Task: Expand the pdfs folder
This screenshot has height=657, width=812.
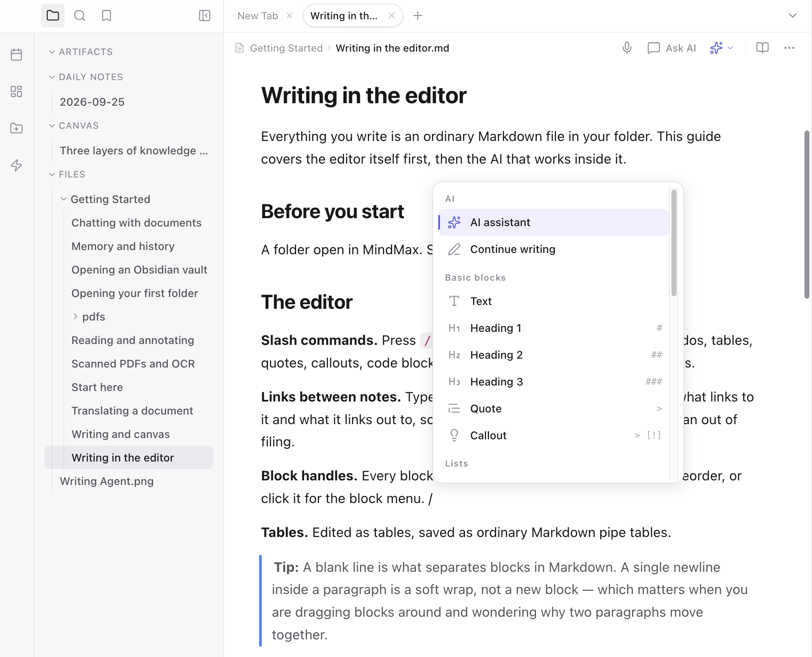Action: click(75, 317)
